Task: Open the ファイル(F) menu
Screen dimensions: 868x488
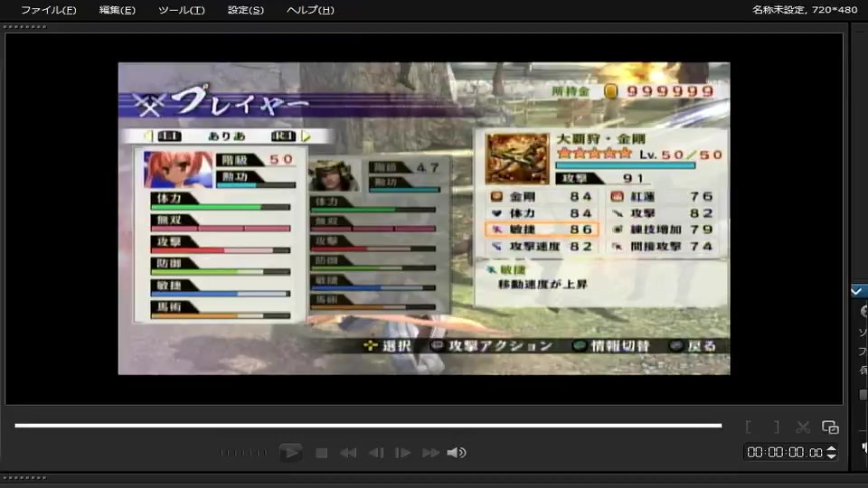Action: coord(49,10)
